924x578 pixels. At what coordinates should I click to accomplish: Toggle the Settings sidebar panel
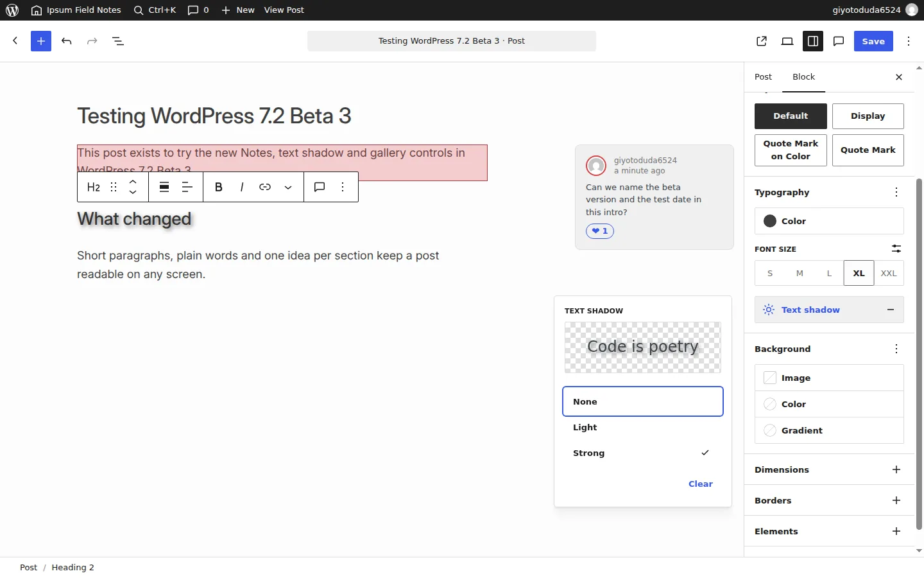click(813, 41)
